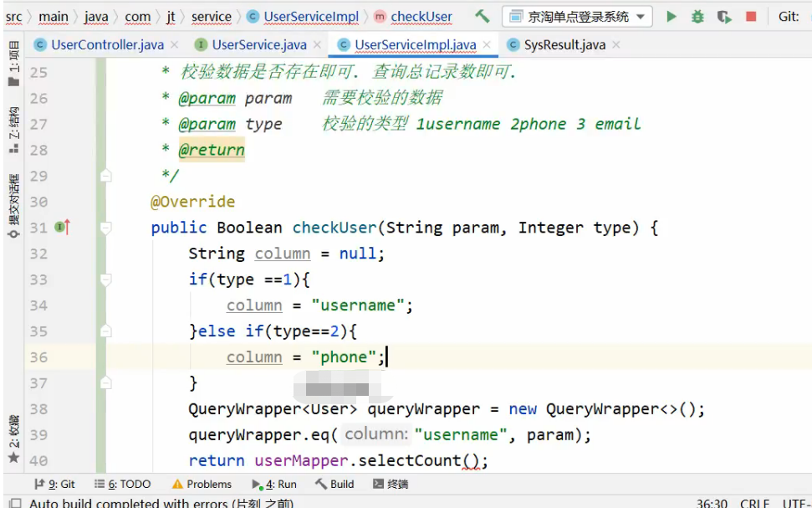812x508 pixels.
Task: Click userMapper on line 40
Action: pyautogui.click(x=301, y=461)
